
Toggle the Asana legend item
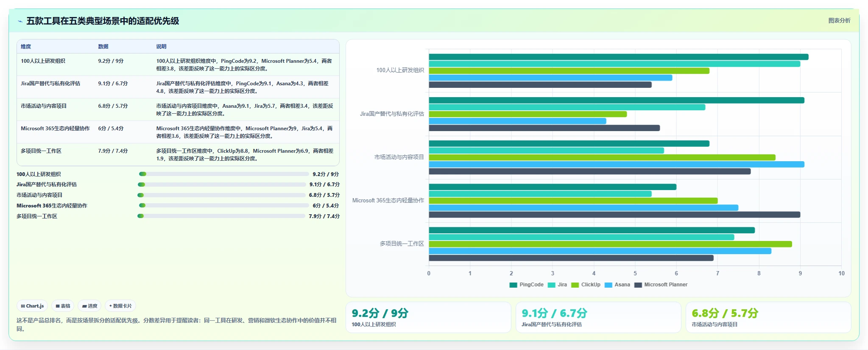(617, 285)
